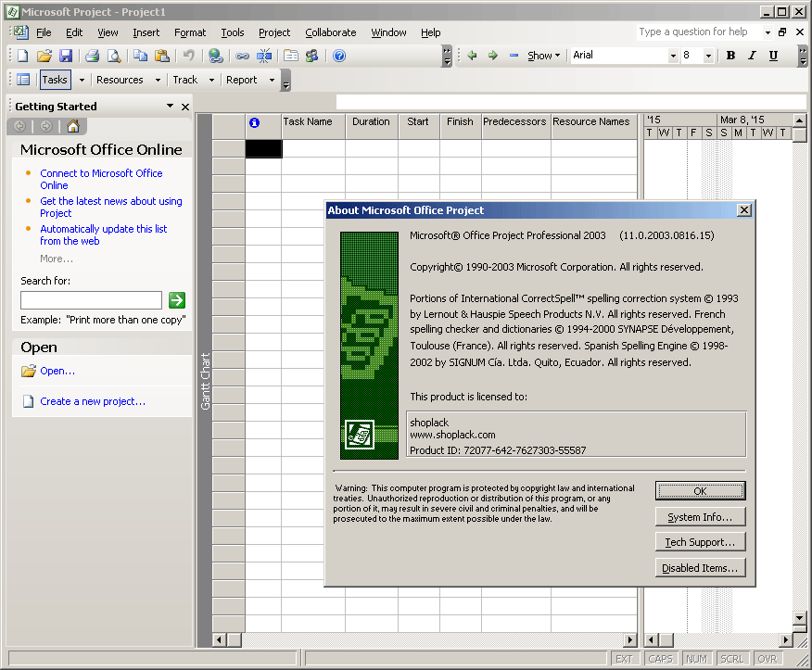The width and height of the screenshot is (812, 670).
Task: Close the Getting Started task pane
Action: [184, 107]
